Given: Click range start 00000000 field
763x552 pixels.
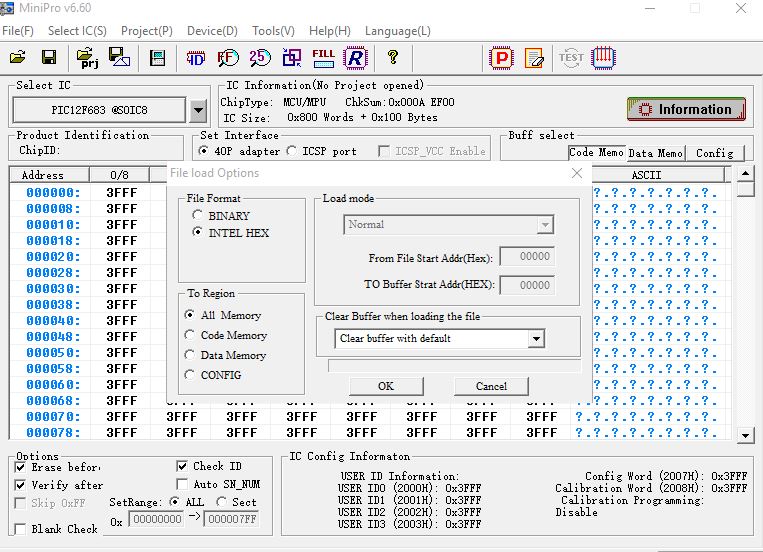Looking at the screenshot, I should (157, 519).
